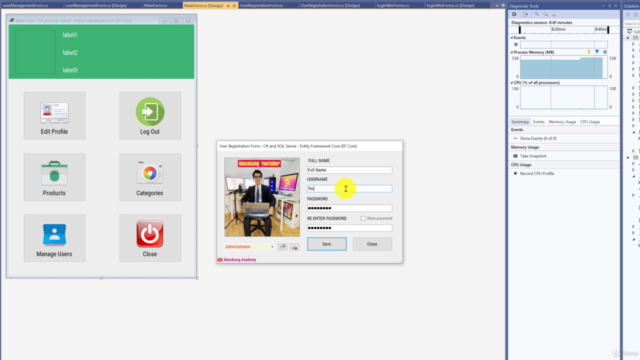Click the Record CPU Profile link
This screenshot has height=360, width=640.
pos(537,173)
